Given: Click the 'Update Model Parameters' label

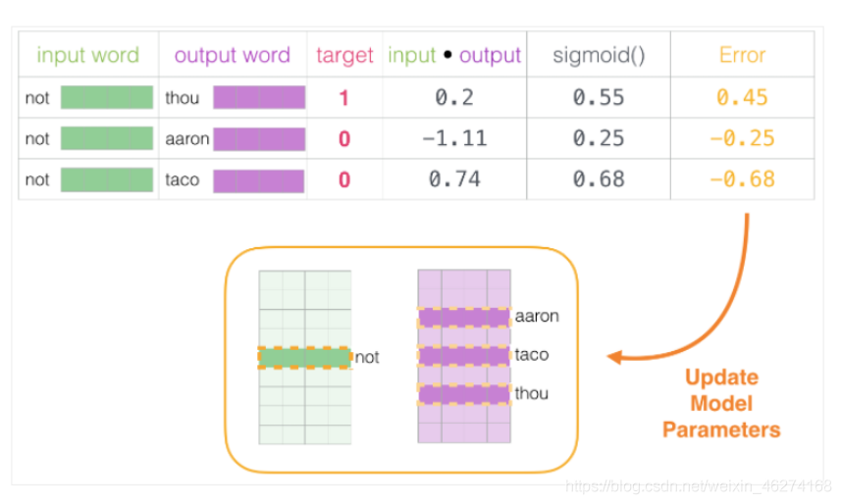Looking at the screenshot, I should 721,403.
